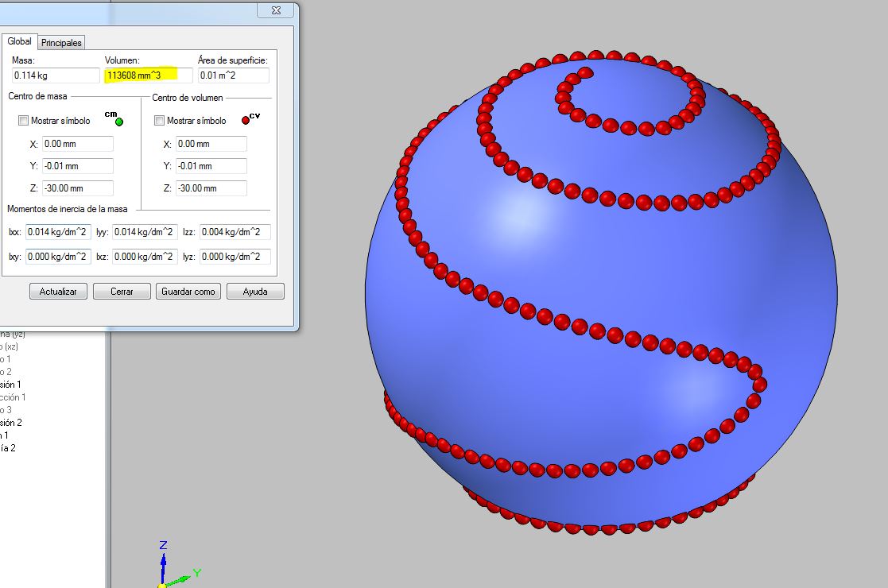Click the Izz moment of inertia field
888x588 pixels.
(x=235, y=232)
